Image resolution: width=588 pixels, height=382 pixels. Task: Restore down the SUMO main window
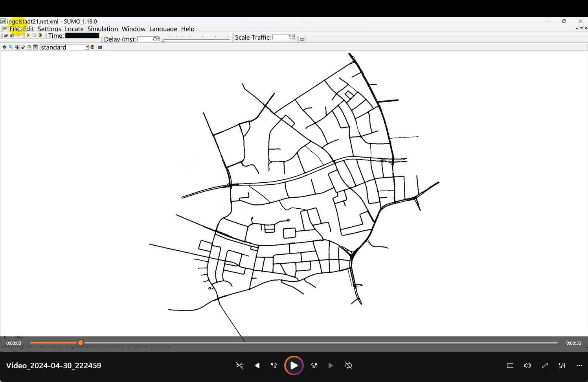click(564, 21)
